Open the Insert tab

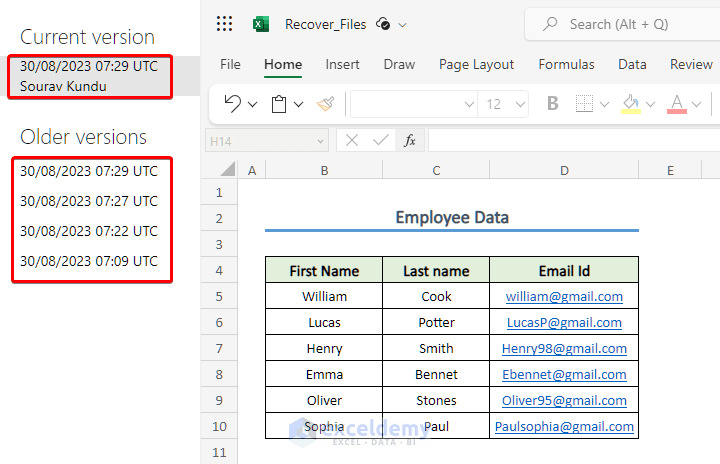pyautogui.click(x=342, y=64)
